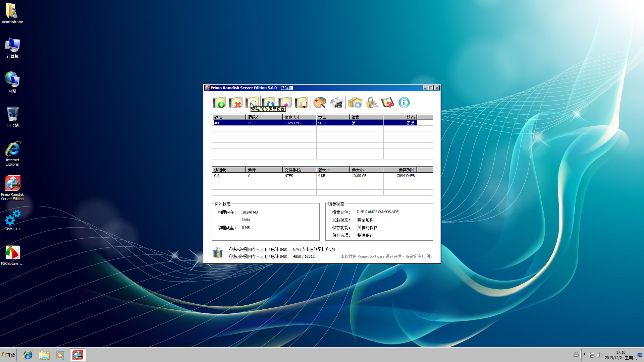The height and width of the screenshot is (362, 644).
Task: Open the 回收站 recycle bin icon
Action: (x=12, y=117)
